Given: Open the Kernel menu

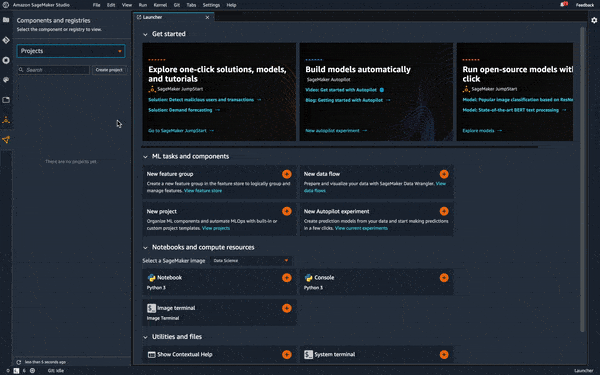Looking at the screenshot, I should [160, 5].
